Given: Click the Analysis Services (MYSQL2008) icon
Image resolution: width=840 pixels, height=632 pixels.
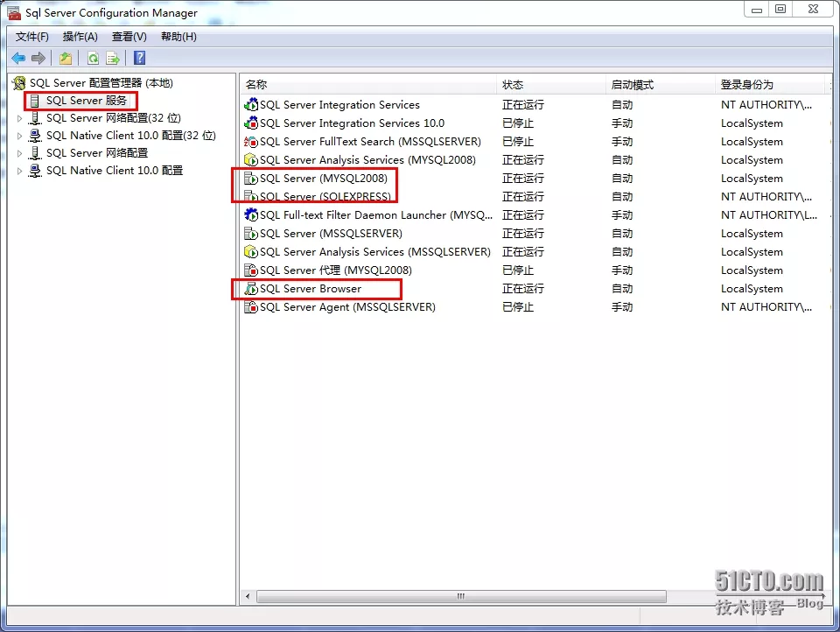Looking at the screenshot, I should tap(251, 159).
